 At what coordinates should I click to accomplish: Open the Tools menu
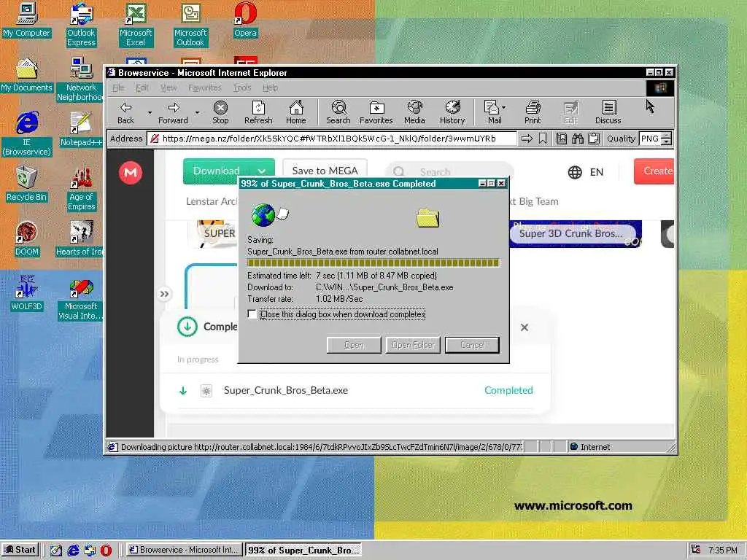(x=242, y=87)
